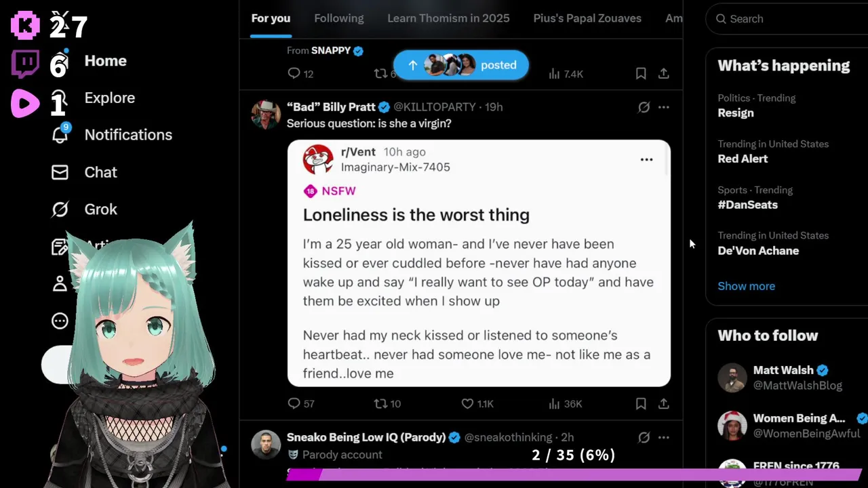Reply to the Billy Pratt post
Viewport: 868px width, 488px height.
[300, 403]
